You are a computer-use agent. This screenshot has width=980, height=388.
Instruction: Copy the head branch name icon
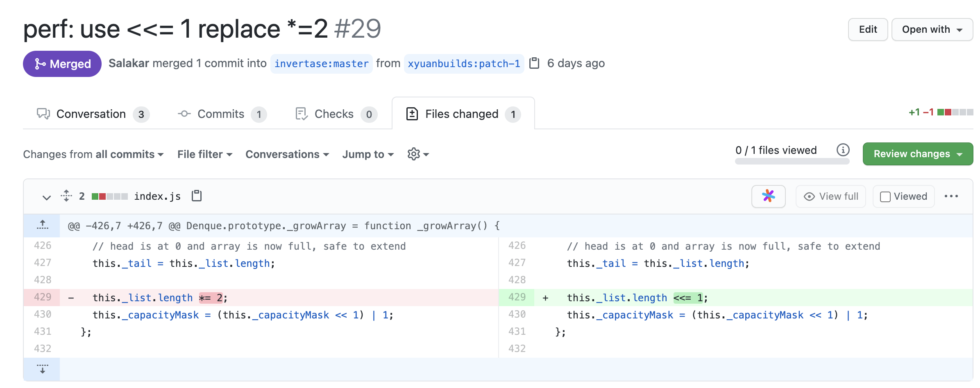point(534,63)
